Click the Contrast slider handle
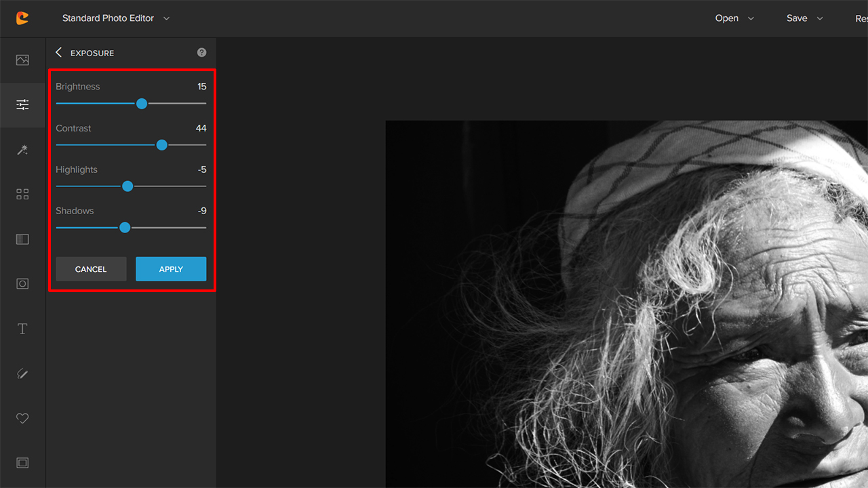This screenshot has width=868, height=488. [x=161, y=145]
